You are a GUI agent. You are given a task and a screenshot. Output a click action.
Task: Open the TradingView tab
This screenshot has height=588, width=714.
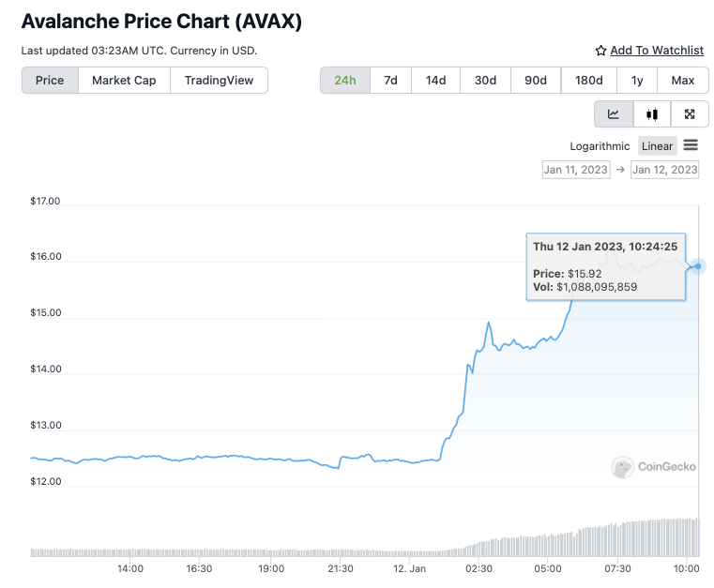click(219, 81)
